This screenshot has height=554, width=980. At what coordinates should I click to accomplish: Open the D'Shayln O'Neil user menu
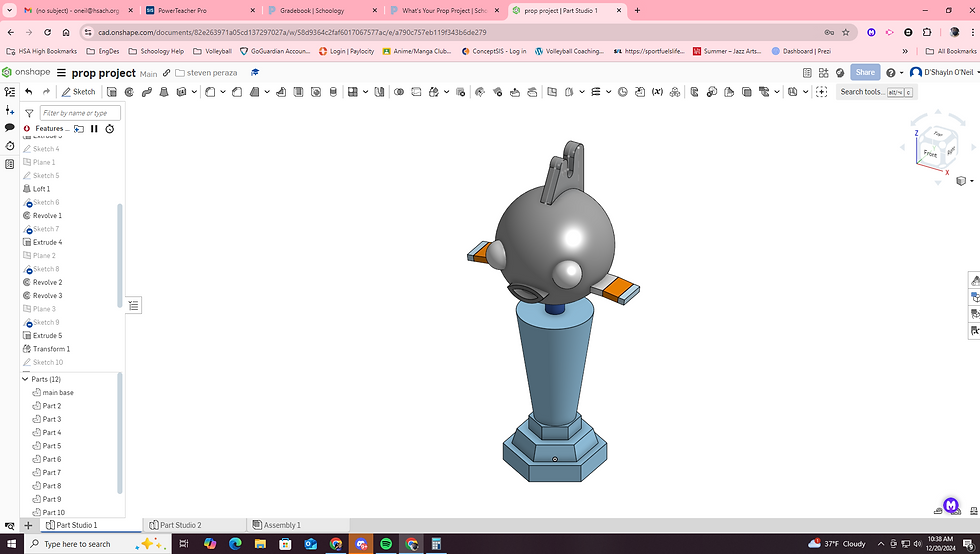(944, 73)
